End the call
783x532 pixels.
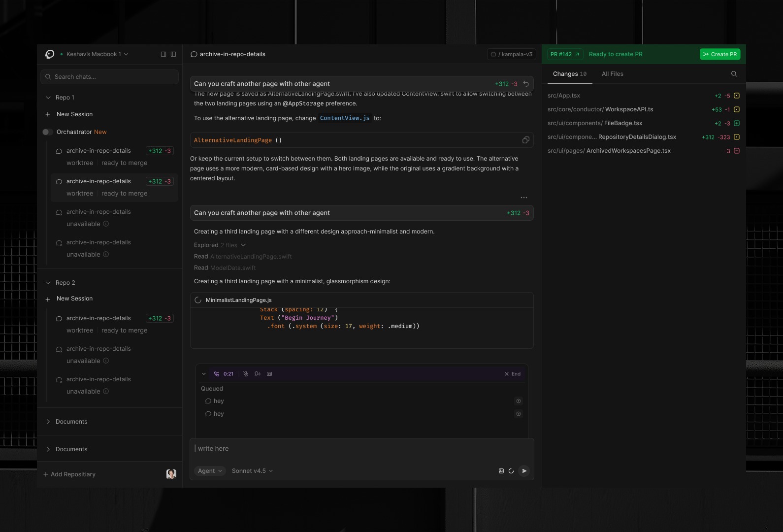513,374
